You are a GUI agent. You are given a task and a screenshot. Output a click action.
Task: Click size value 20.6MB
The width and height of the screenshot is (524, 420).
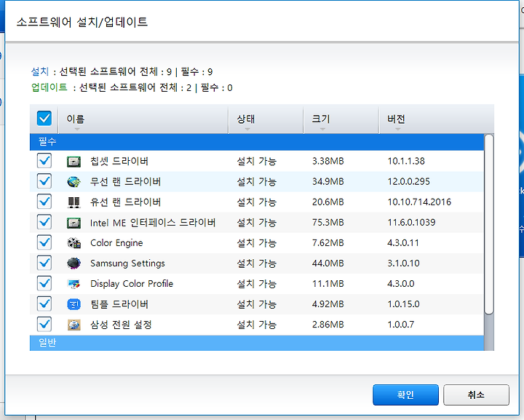click(327, 202)
